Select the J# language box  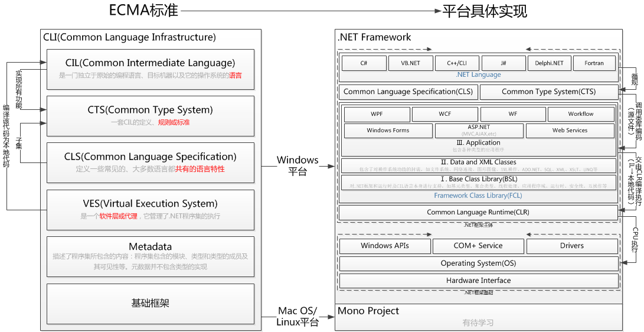point(504,63)
